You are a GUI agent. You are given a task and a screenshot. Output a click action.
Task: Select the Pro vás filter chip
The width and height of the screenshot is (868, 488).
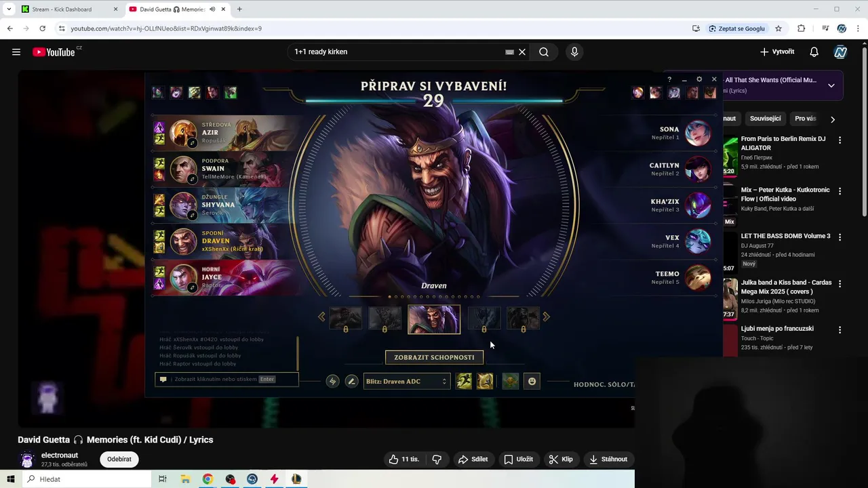click(x=806, y=119)
